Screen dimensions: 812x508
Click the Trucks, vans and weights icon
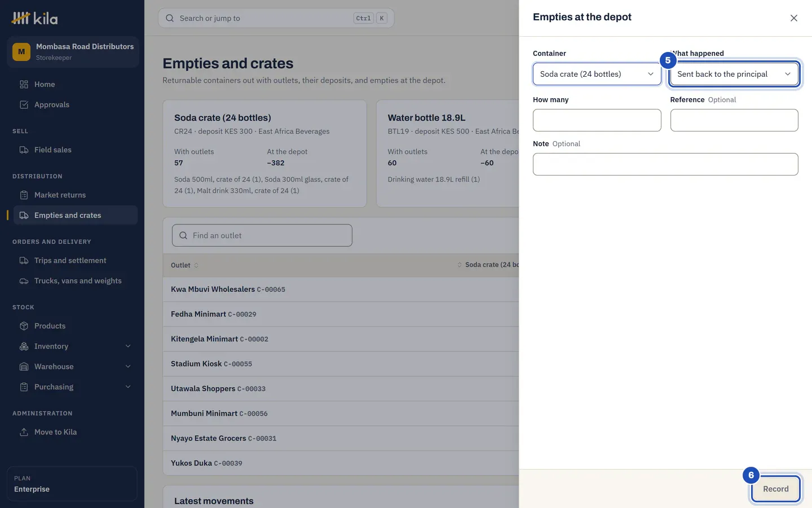pos(24,281)
